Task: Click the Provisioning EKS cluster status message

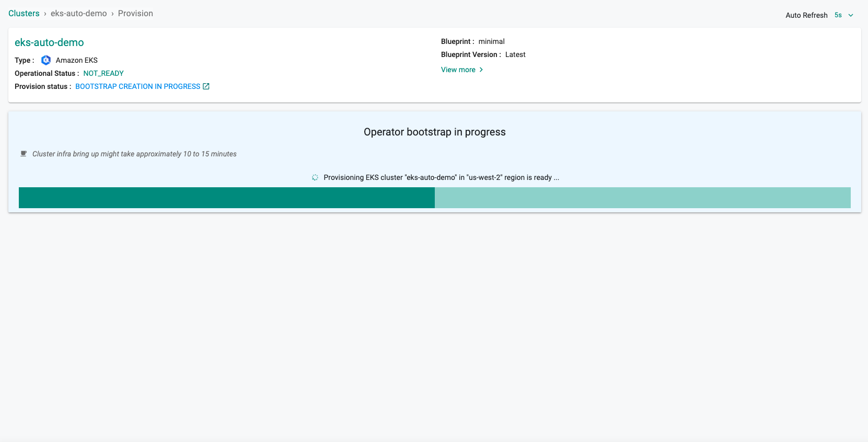Action: [441, 177]
